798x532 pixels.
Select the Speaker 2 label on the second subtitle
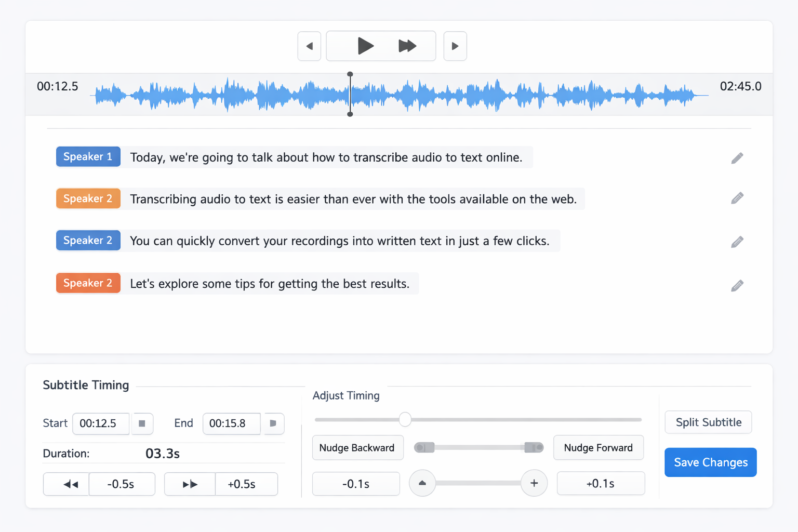click(88, 198)
